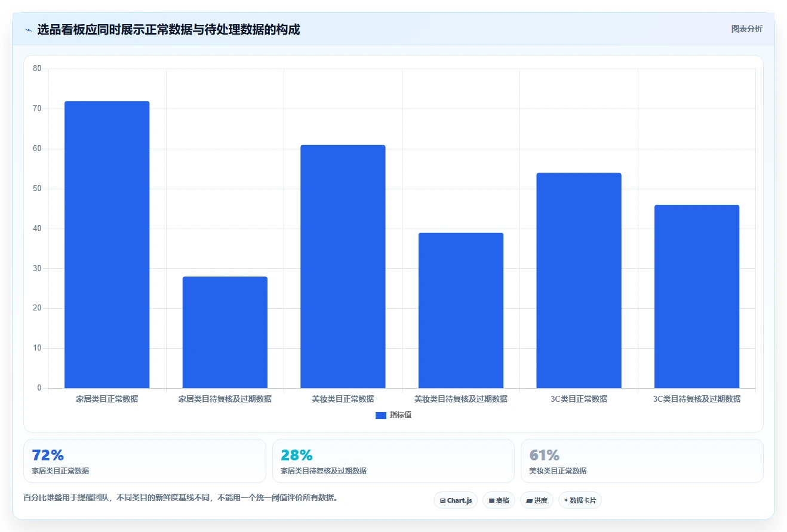This screenshot has width=787, height=532.
Task: Open the 61% 美妆类目正常数据 card
Action: 642,461
